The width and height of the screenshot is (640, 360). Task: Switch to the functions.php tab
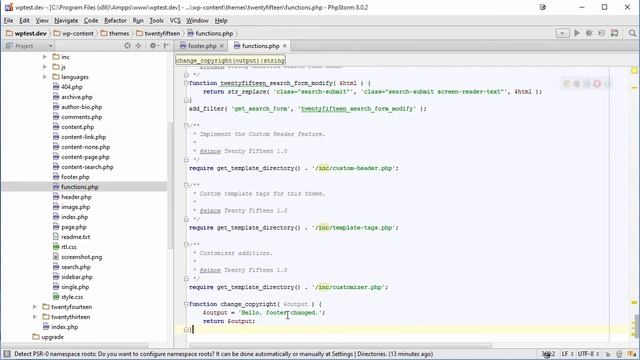pos(260,46)
